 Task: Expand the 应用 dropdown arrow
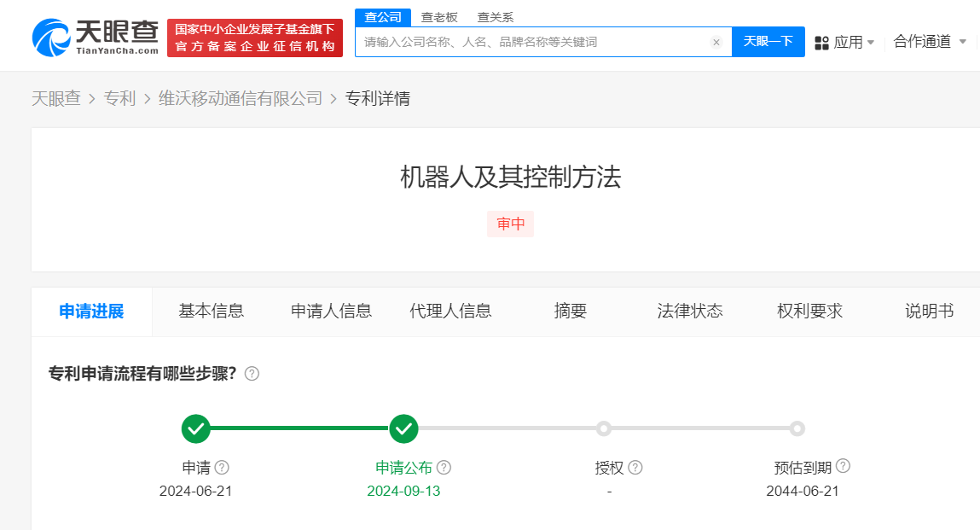(871, 43)
